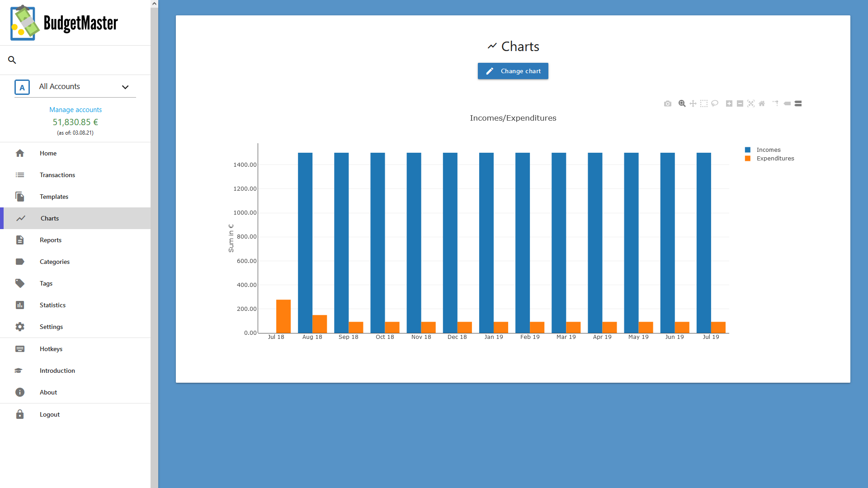Select the Box Select tool
This screenshot has height=488, width=868.
pos(704,103)
